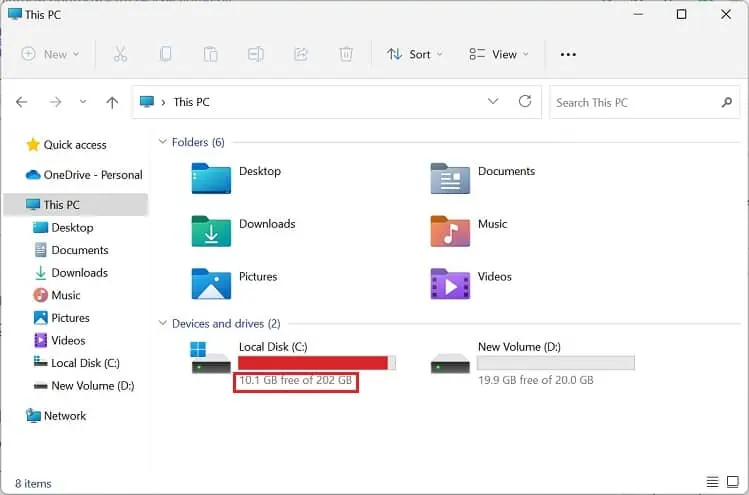Screen dimensions: 749x495
Task: Click the 'Local Disk (C:)' drive label in main pane
Action: tap(273, 346)
